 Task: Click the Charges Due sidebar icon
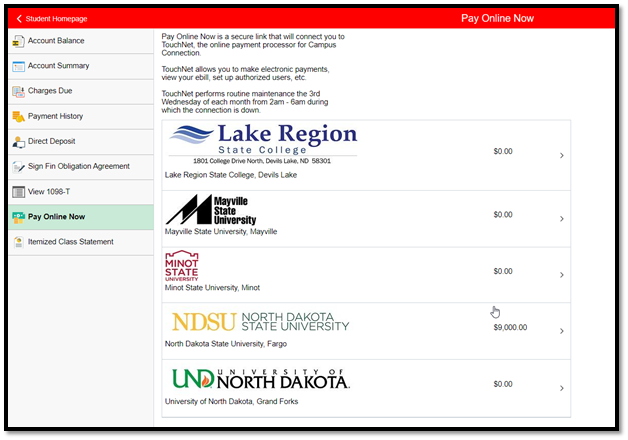tap(18, 92)
